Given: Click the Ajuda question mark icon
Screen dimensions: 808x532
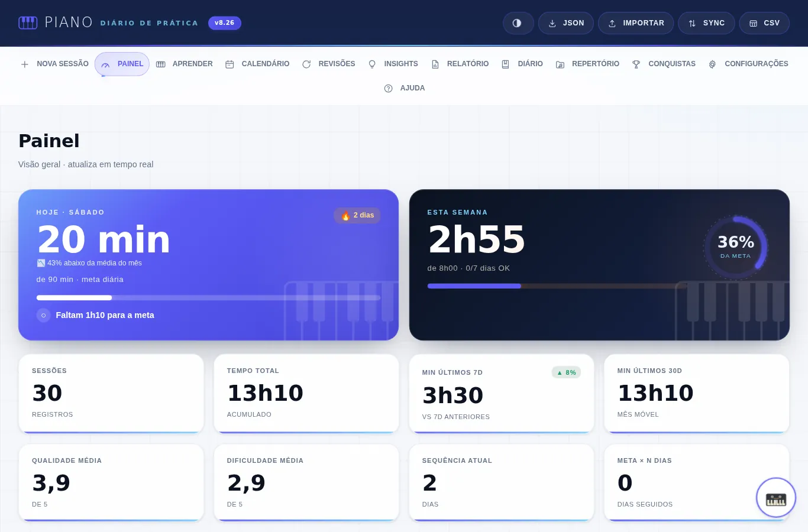Looking at the screenshot, I should click(x=389, y=89).
